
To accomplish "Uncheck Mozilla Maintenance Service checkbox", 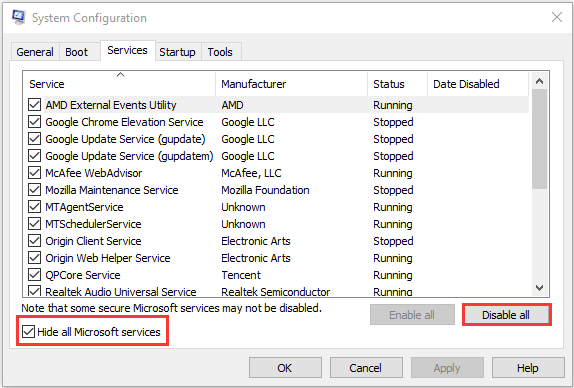I will 34,190.
